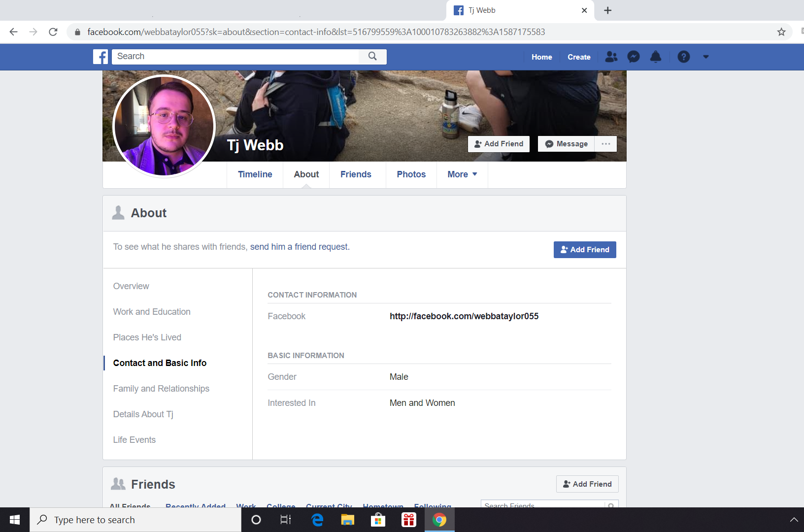The width and height of the screenshot is (804, 532).
Task: Open Family and Relationships section
Action: pyautogui.click(x=161, y=389)
